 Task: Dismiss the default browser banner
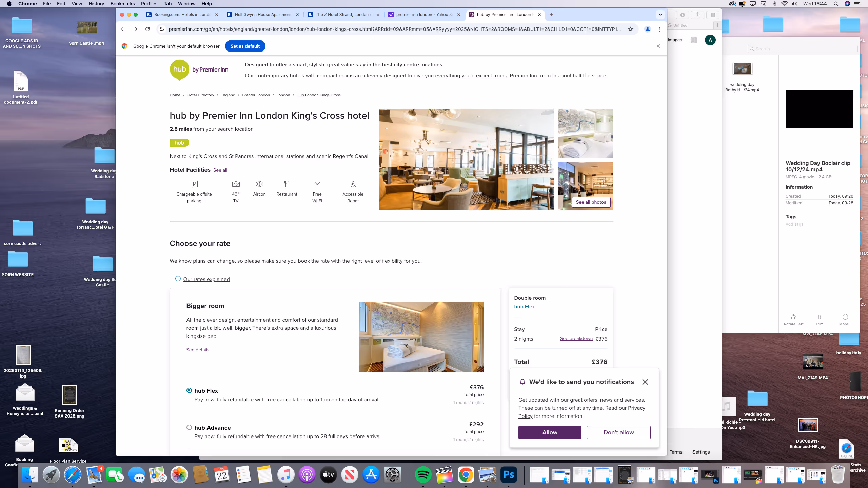tap(658, 46)
